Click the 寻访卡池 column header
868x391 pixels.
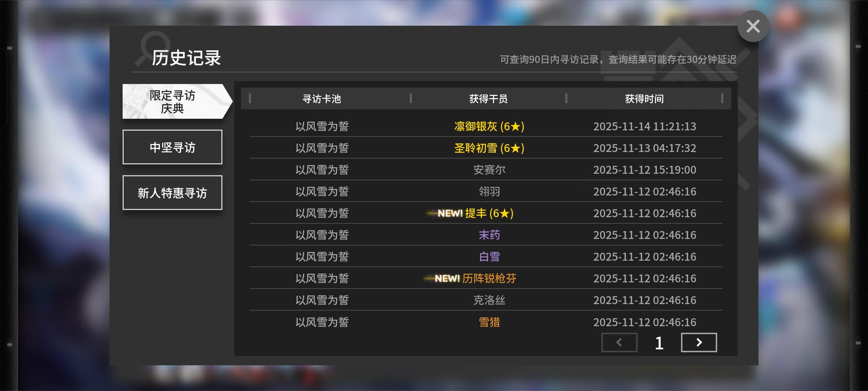coord(322,98)
